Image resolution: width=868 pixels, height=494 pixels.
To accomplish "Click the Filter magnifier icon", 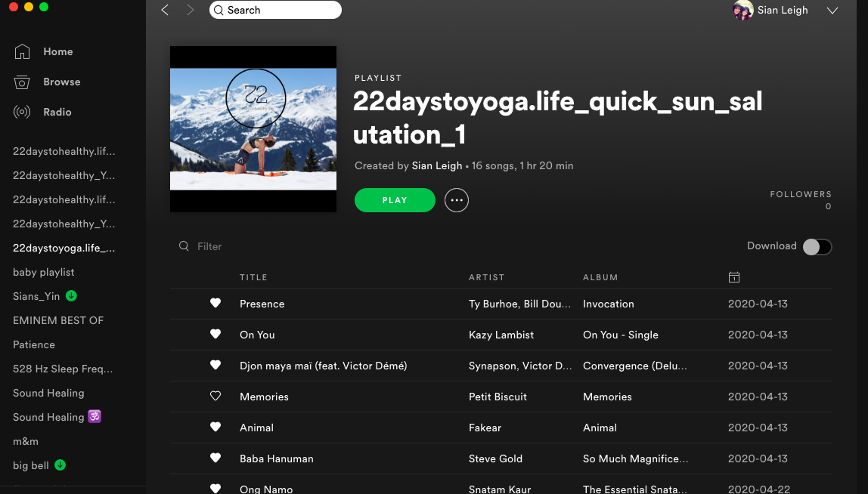I will tap(184, 245).
